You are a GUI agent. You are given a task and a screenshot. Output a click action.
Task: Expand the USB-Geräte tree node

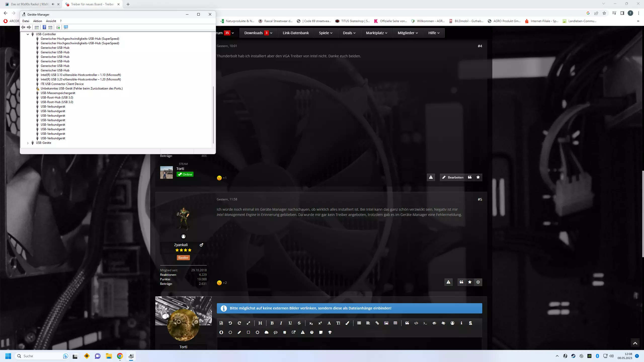28,143
